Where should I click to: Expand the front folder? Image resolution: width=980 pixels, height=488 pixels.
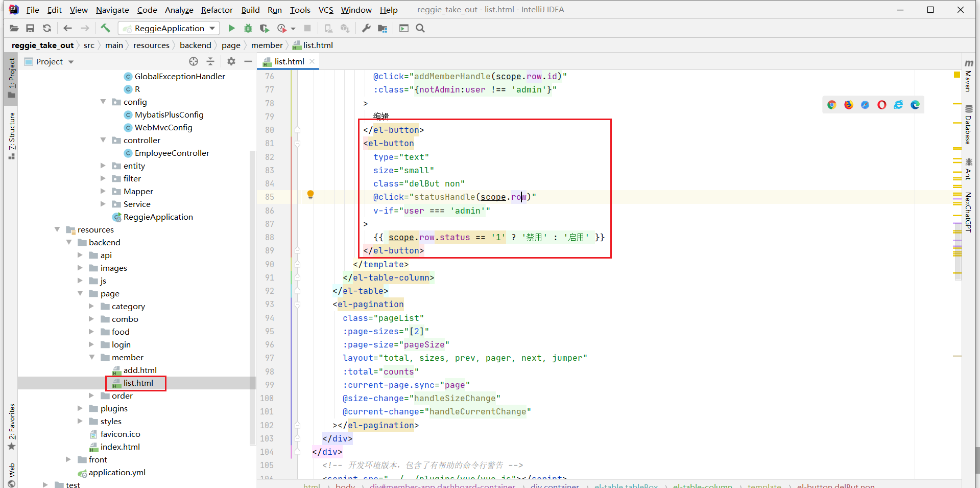(x=68, y=459)
